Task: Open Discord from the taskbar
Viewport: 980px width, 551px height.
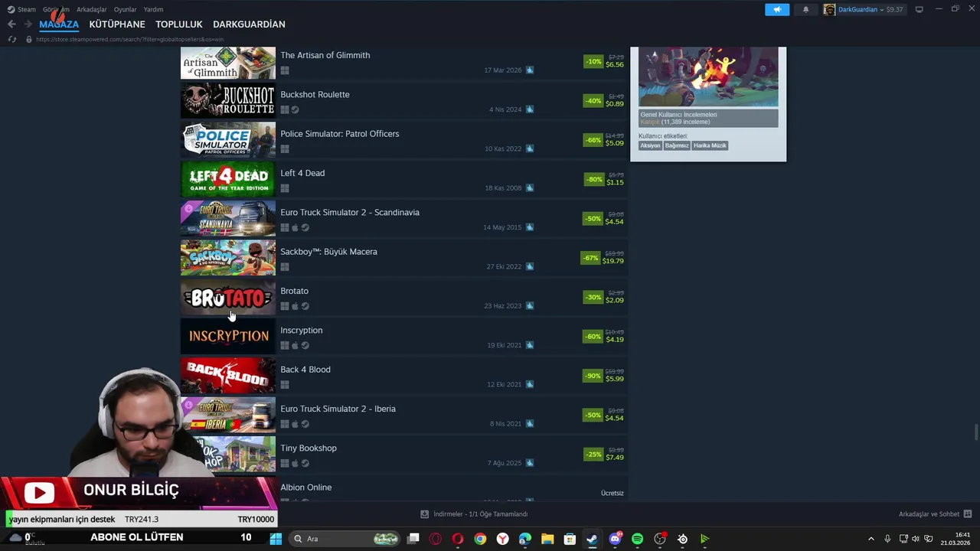Action: click(615, 539)
